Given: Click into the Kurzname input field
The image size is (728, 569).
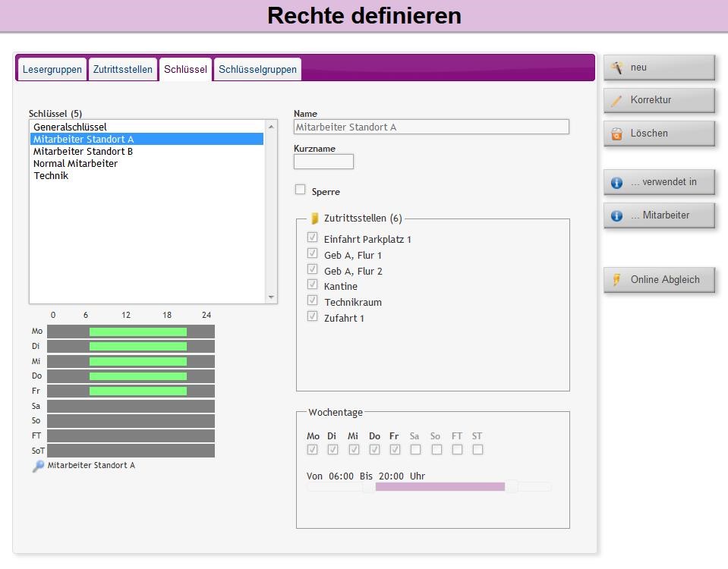Looking at the screenshot, I should [x=323, y=162].
